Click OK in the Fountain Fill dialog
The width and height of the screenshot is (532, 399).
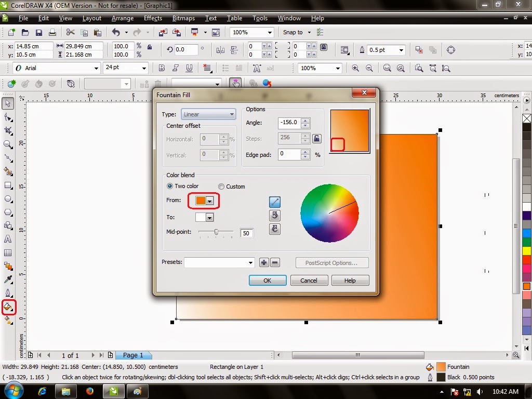pyautogui.click(x=268, y=281)
